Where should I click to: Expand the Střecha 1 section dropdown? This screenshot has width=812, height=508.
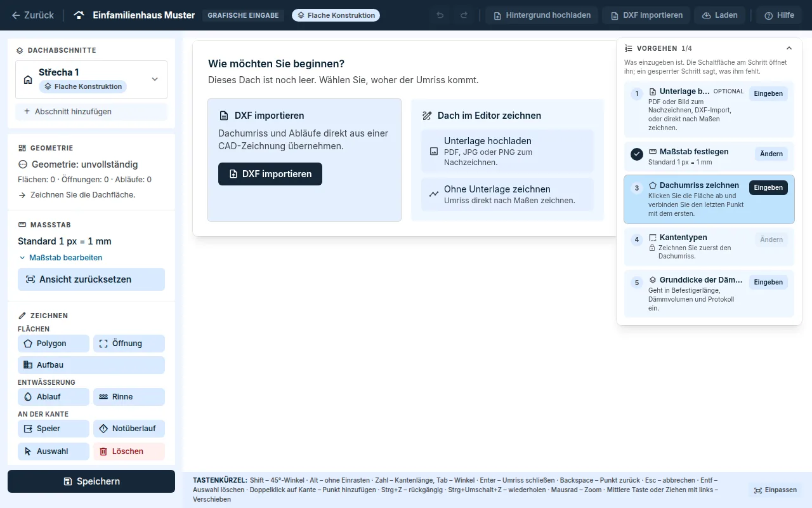pyautogui.click(x=155, y=79)
